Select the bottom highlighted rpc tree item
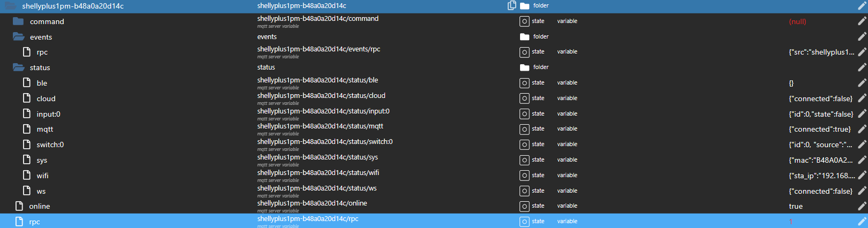Screen dimensions: 868x228 point(35,222)
